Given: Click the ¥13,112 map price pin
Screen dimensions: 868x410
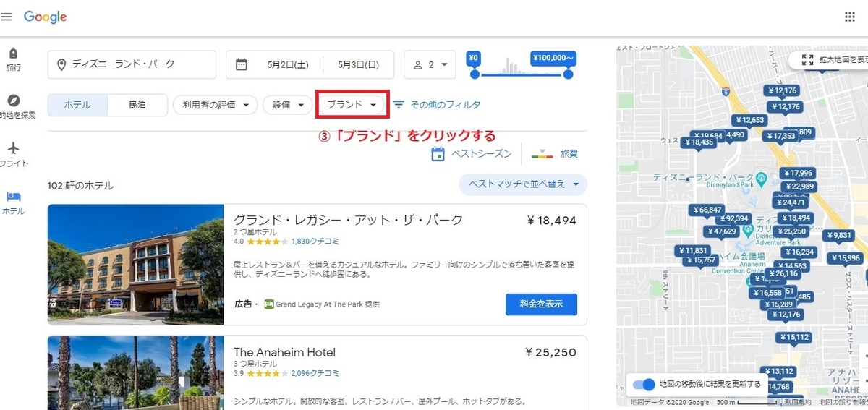Looking at the screenshot, I should (778, 372).
